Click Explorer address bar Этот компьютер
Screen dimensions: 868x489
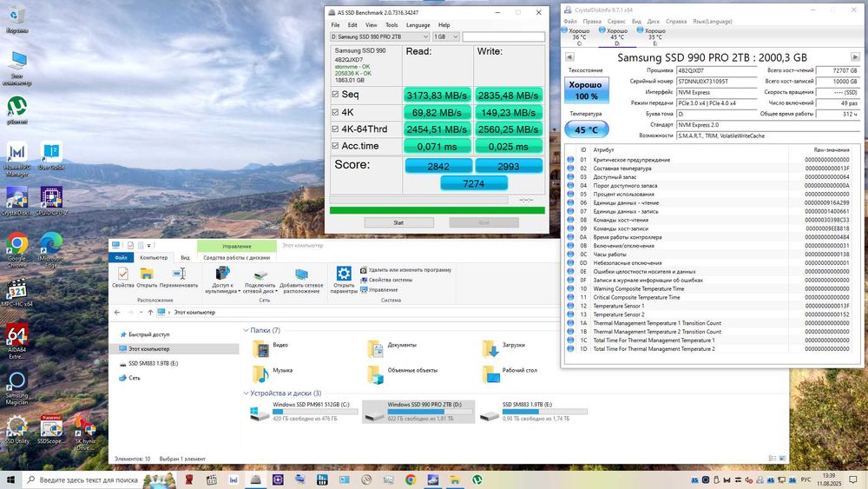click(x=194, y=313)
